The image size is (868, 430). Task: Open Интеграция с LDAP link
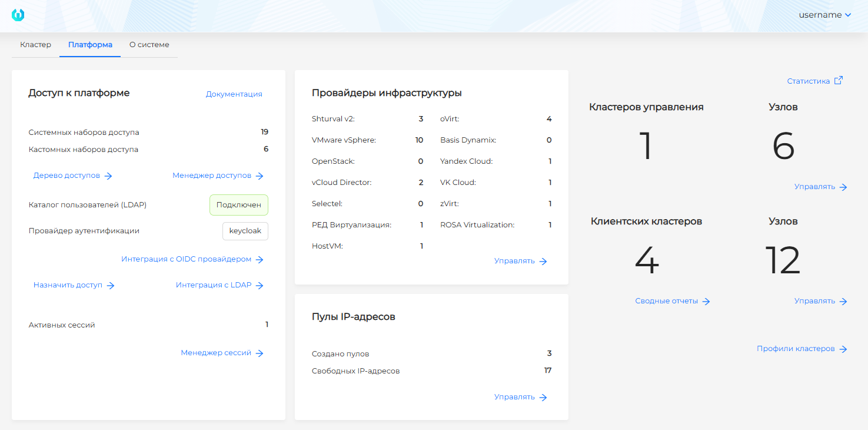[x=214, y=285]
